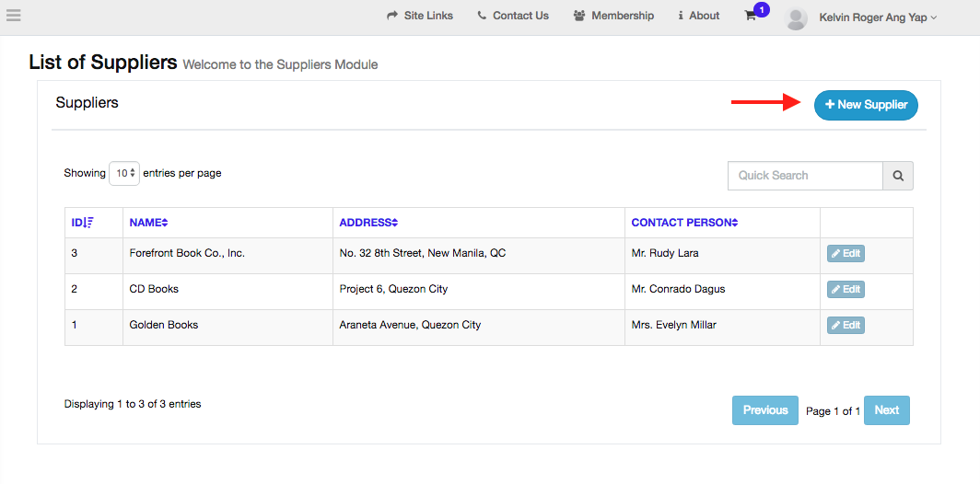The width and height of the screenshot is (980, 484).
Task: Sort the table by ID column
Action: pyautogui.click(x=82, y=223)
